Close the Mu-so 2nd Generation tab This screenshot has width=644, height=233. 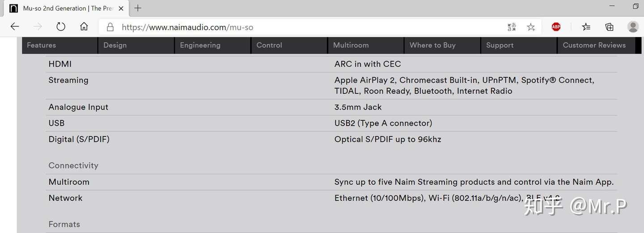(121, 8)
